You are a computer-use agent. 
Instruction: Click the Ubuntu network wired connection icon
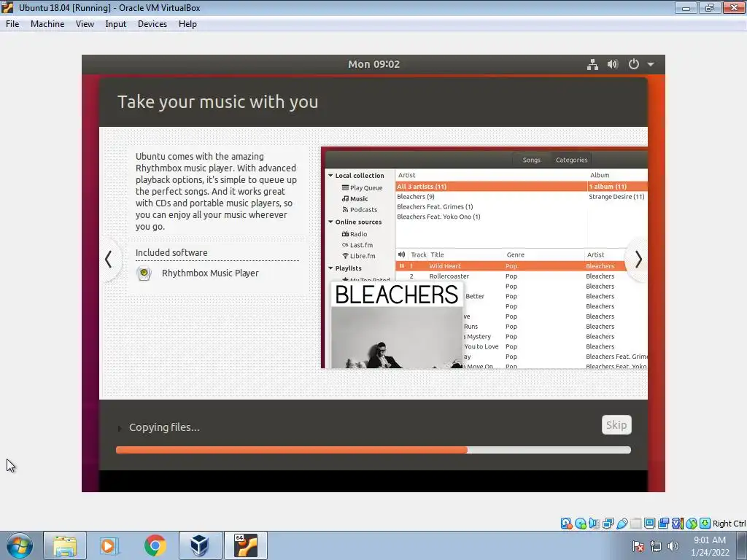pyautogui.click(x=592, y=64)
